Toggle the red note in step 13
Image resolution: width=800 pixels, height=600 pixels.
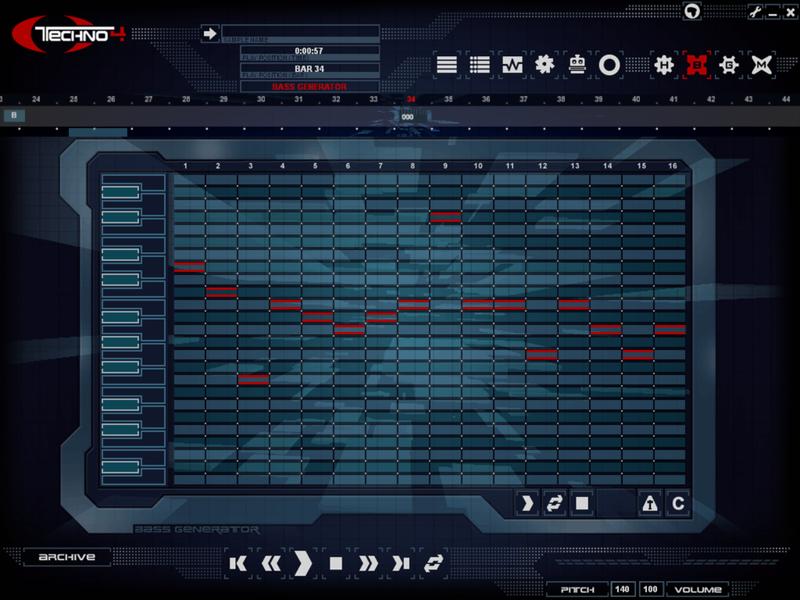(574, 305)
